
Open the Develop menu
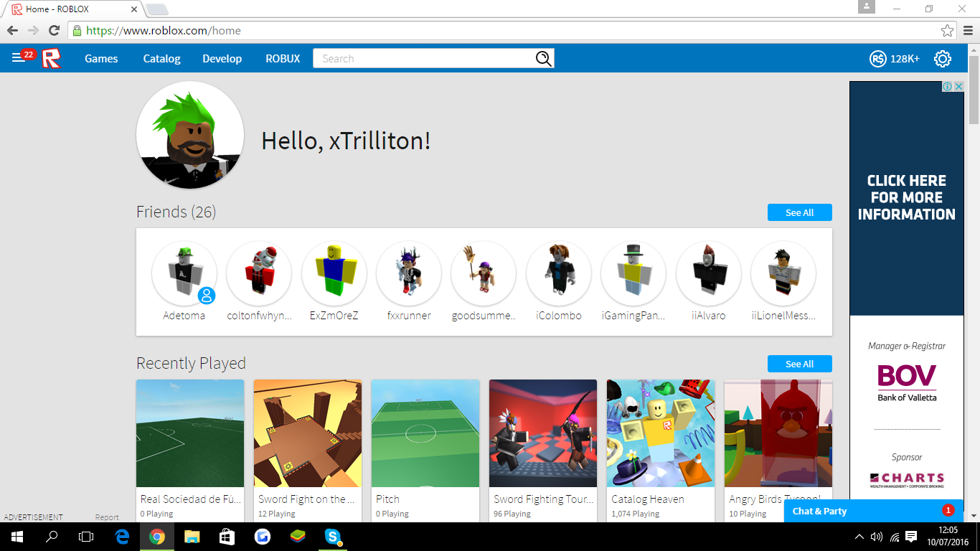tap(222, 59)
